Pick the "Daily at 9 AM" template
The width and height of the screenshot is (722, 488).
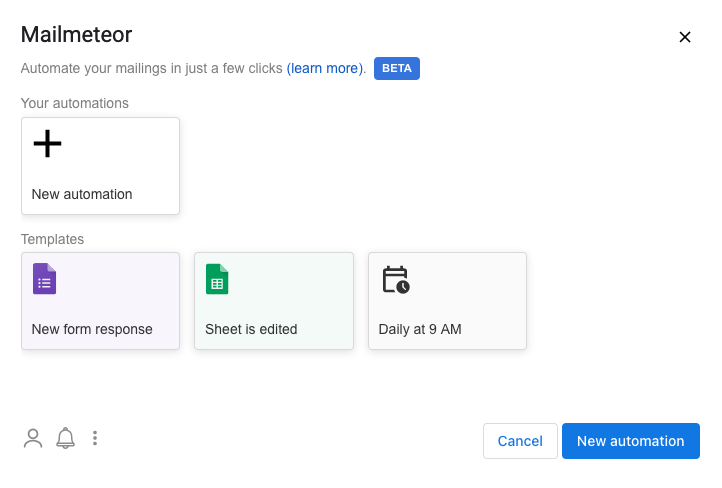point(447,301)
